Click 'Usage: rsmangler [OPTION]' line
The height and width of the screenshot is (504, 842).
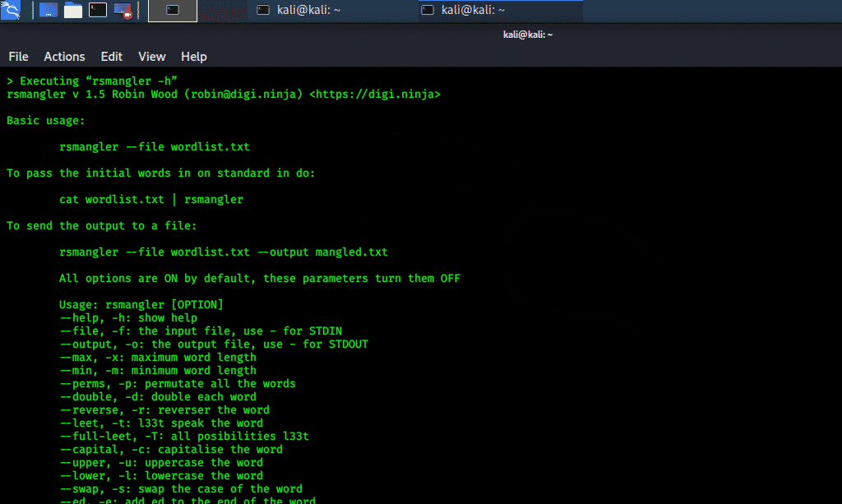[141, 305]
